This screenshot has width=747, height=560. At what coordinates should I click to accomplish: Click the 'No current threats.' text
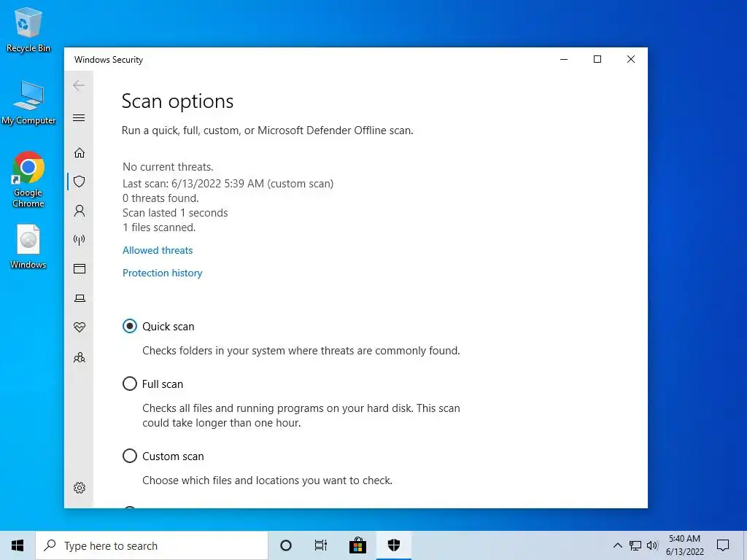coord(168,167)
